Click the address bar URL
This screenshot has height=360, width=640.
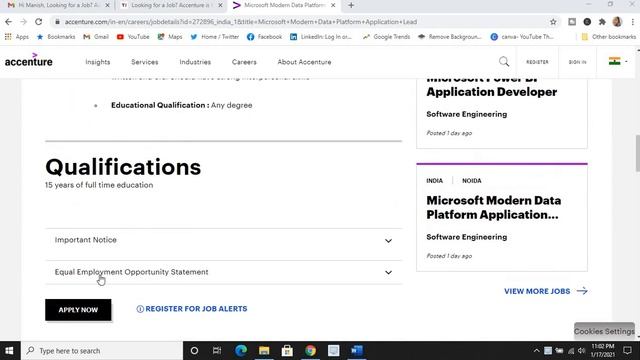tap(241, 22)
